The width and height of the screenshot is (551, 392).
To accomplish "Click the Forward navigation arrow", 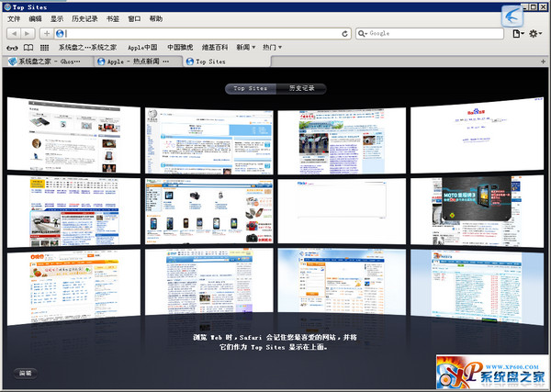I will pos(28,33).
